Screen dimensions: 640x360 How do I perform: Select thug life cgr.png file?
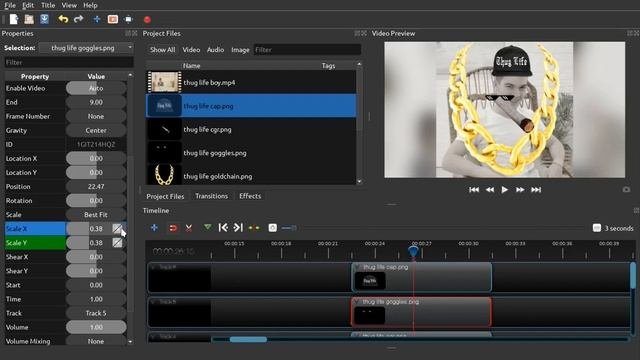[251, 129]
